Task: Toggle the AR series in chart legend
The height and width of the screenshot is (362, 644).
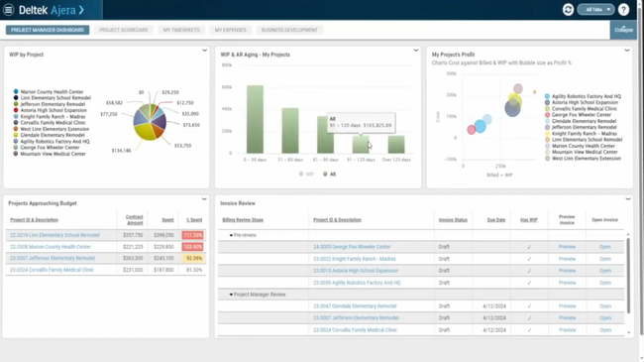Action: click(329, 174)
